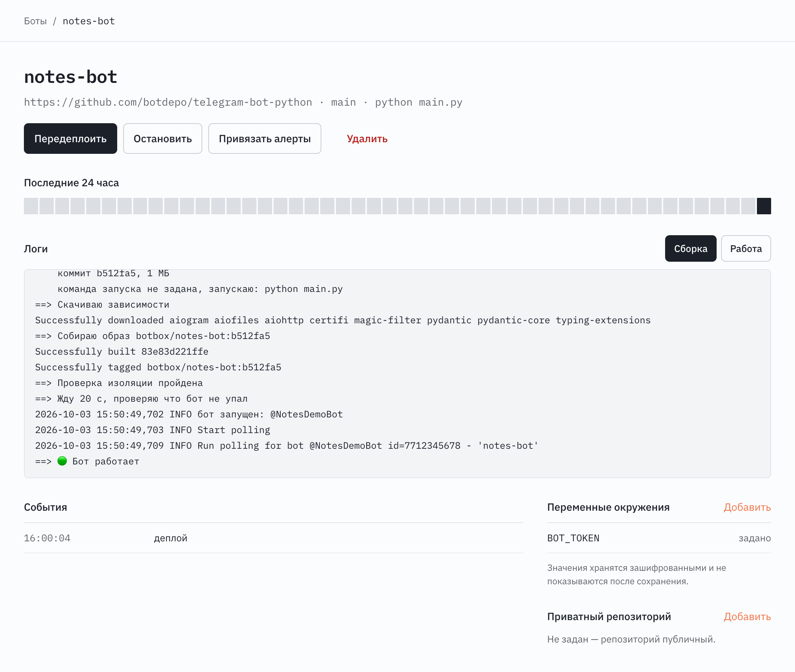Viewport: 795px width, 672px height.
Task: Stop the bot with Остановить
Action: click(163, 139)
